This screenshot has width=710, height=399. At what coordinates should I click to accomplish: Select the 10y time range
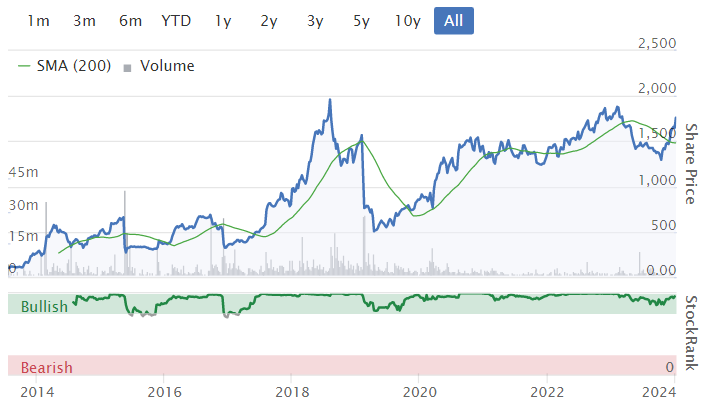click(408, 21)
